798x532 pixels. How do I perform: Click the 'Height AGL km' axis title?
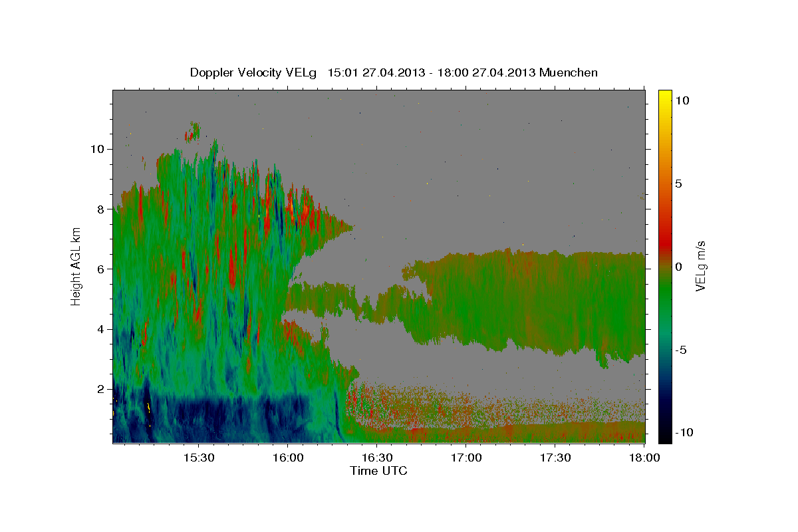tap(76, 266)
